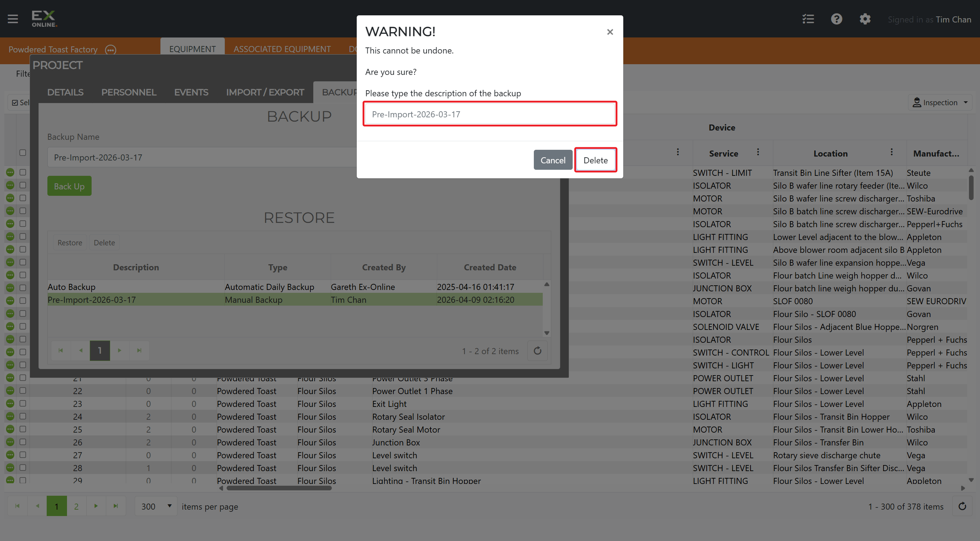980x541 pixels.
Task: Confirm with the Delete button
Action: tap(595, 160)
